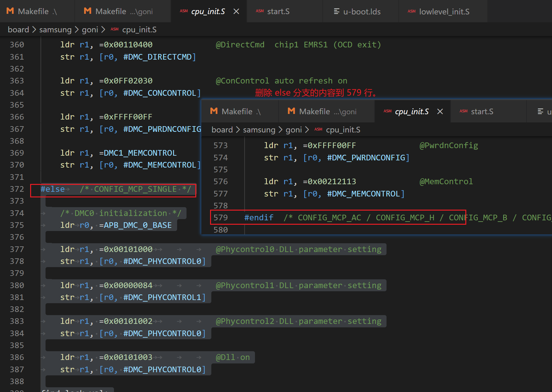Open 'samsung' in the inset breadcrumb
This screenshot has width=552, height=392.
pos(259,130)
